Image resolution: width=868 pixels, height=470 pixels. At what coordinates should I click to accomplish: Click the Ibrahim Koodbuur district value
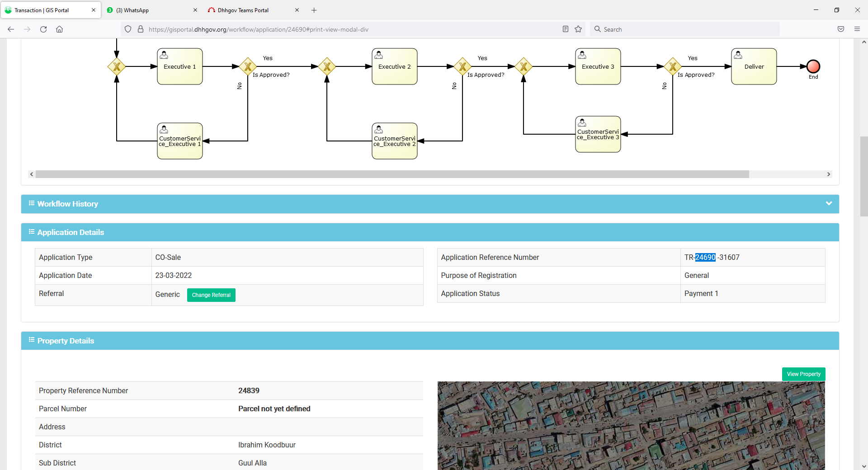tap(267, 445)
